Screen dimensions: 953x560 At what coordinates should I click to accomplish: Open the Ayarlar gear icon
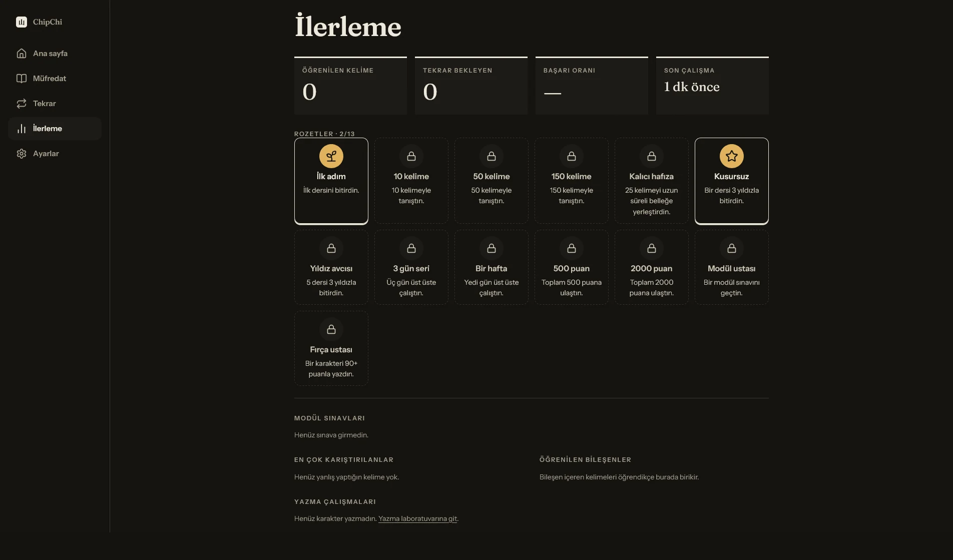coord(22,154)
